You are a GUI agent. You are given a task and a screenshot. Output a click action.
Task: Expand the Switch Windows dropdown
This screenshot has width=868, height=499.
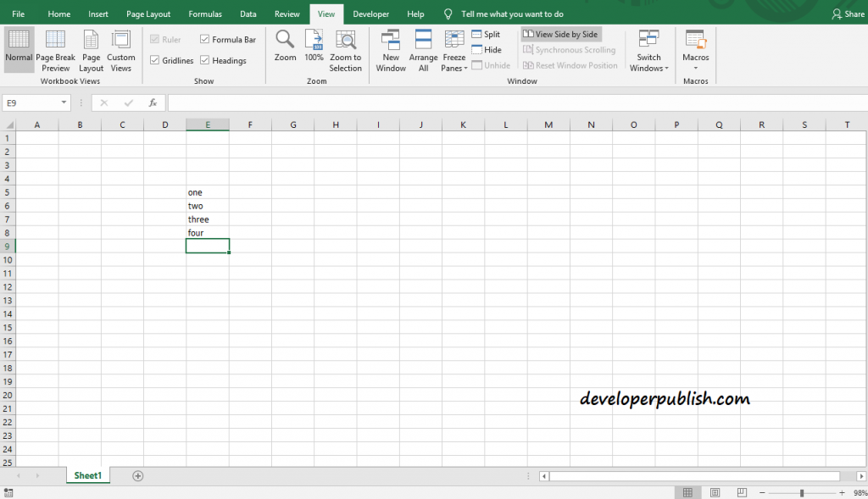pos(648,49)
